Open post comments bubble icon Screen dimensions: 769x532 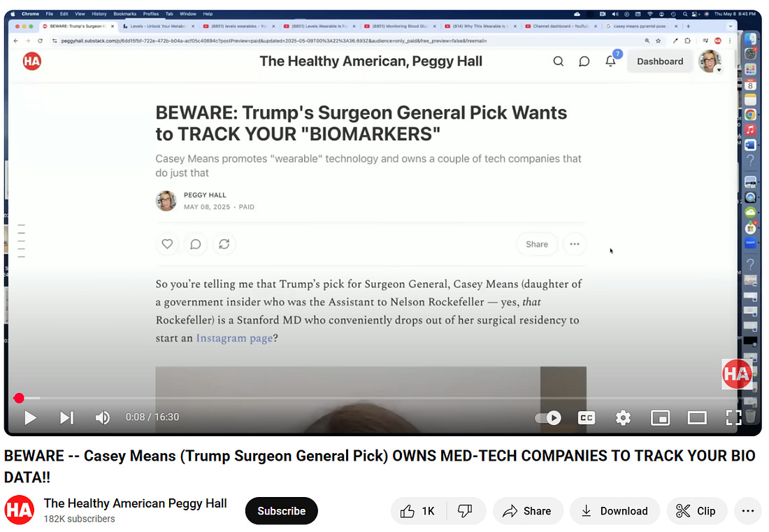(196, 244)
